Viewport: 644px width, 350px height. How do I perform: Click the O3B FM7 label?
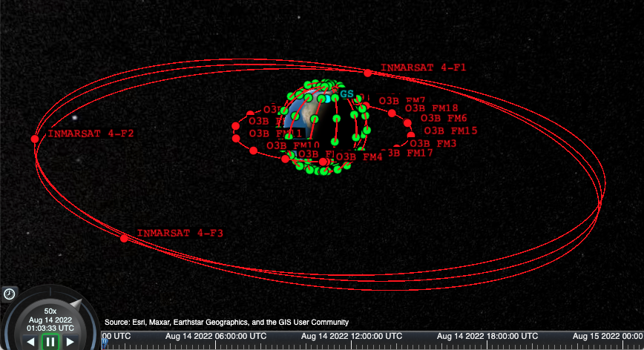click(x=401, y=101)
